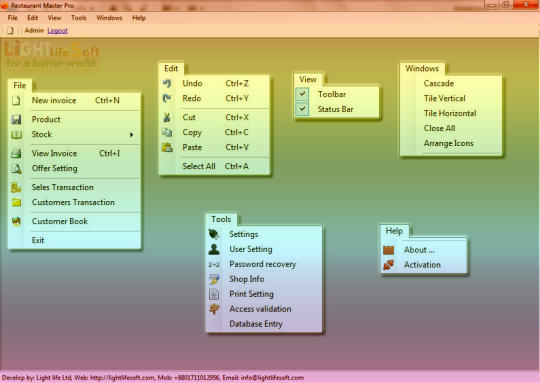Select the Tools tab above Settings

pyautogui.click(x=221, y=219)
